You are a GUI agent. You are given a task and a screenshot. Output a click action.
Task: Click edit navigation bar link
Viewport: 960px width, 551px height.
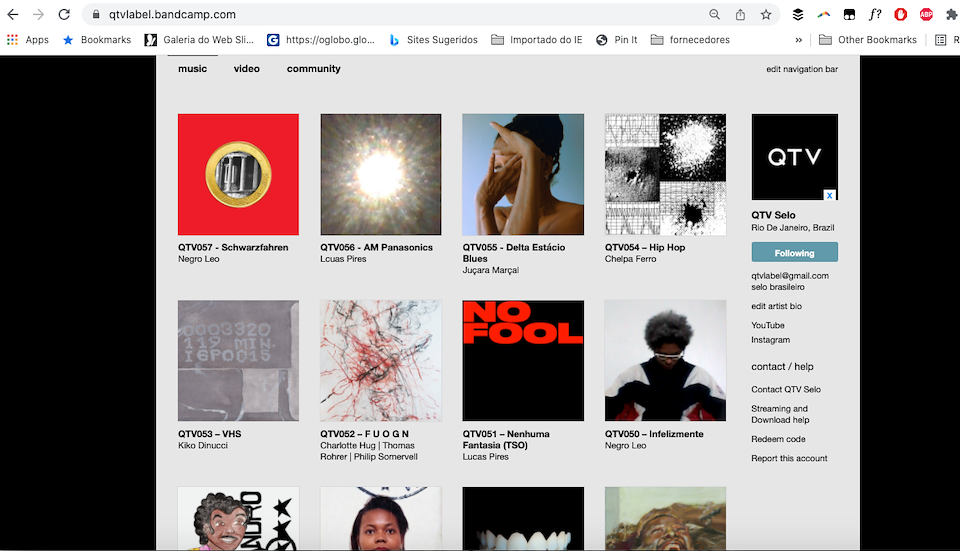tap(802, 69)
